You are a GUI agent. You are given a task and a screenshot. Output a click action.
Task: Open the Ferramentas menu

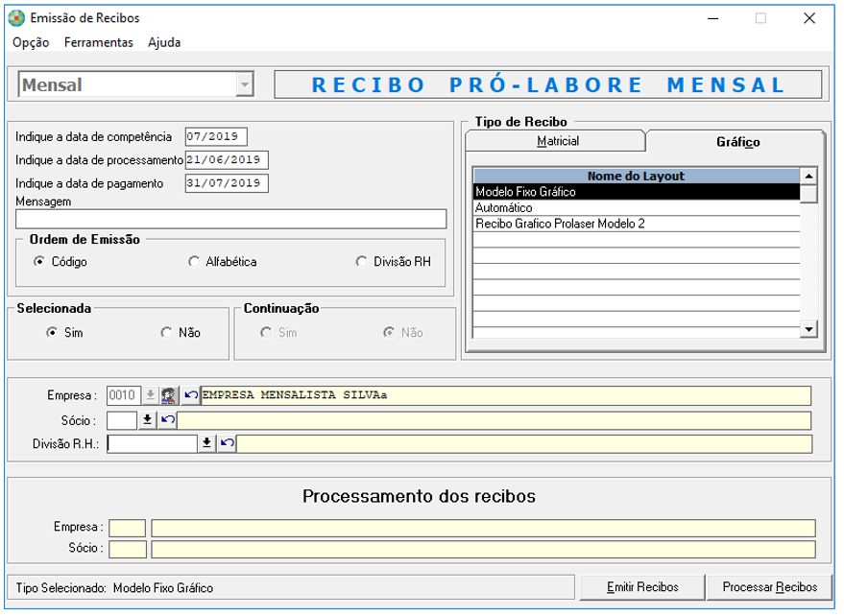click(x=99, y=42)
